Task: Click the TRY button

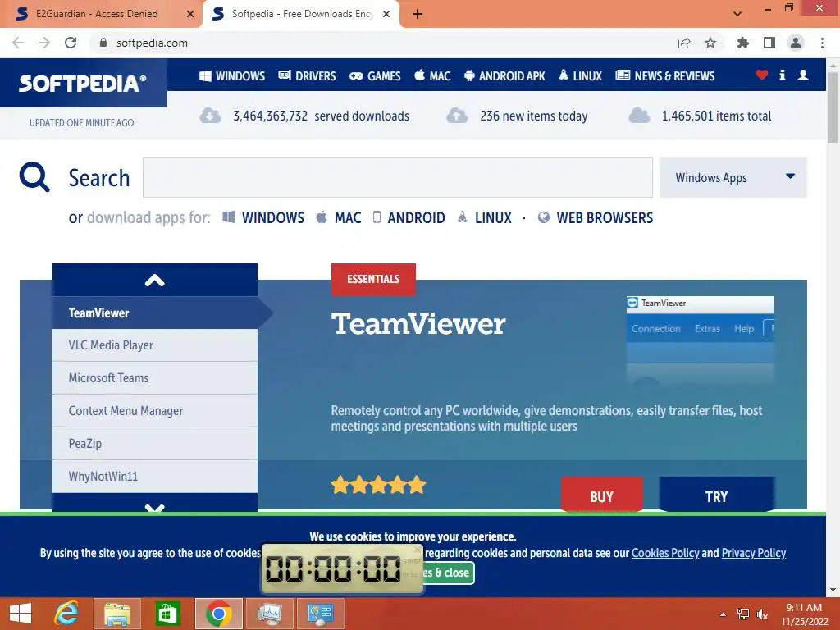Action: tap(716, 495)
